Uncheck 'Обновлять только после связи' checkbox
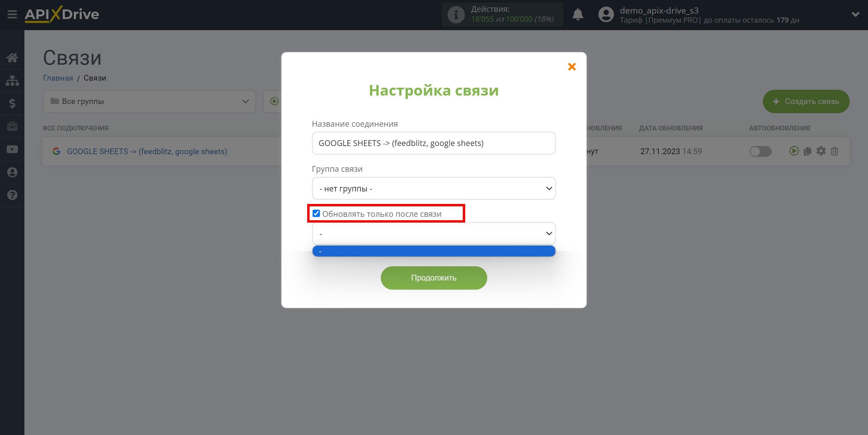This screenshot has height=435, width=868. point(316,213)
